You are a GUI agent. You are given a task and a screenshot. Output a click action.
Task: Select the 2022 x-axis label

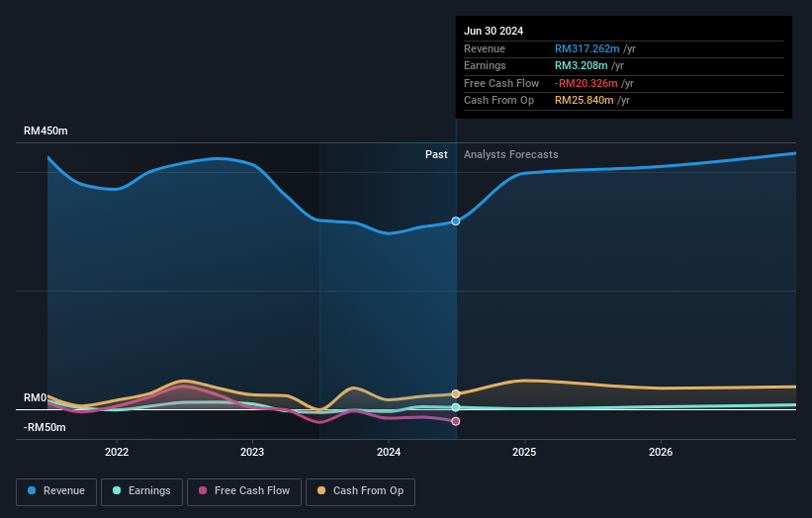pos(117,452)
